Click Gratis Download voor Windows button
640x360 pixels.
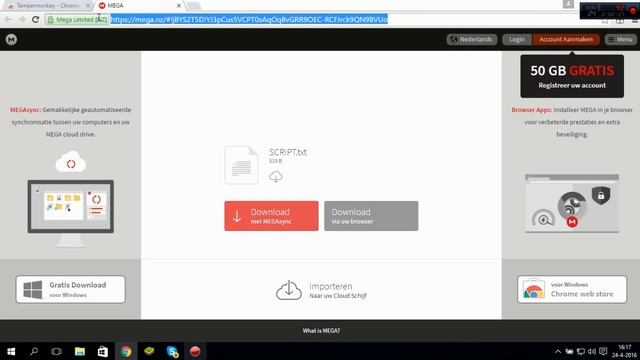(71, 289)
